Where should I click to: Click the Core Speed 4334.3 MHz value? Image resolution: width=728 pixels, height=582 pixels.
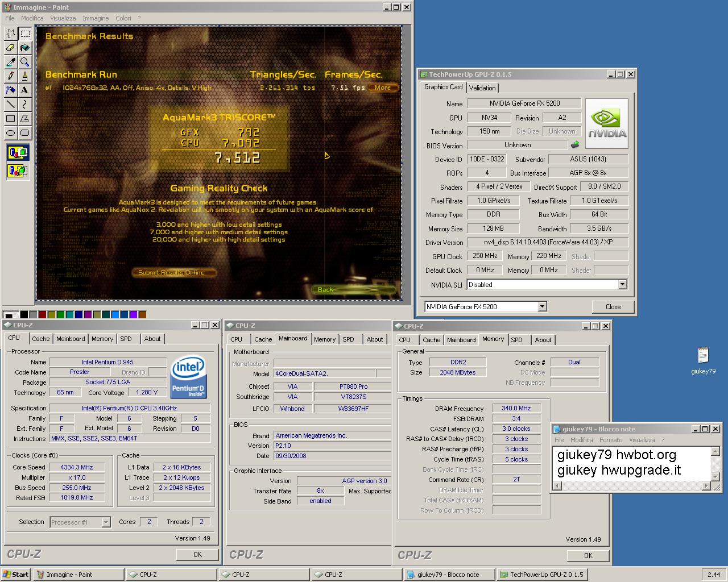tap(77, 467)
